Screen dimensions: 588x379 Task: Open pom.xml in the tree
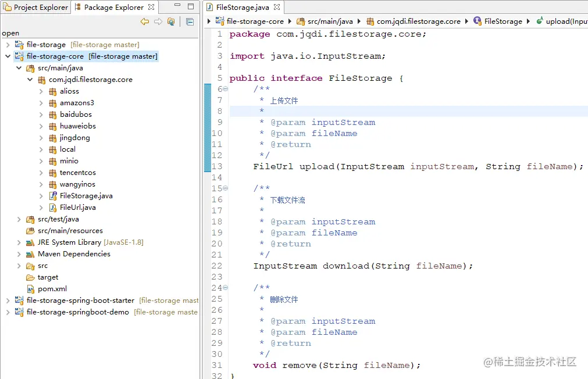pyautogui.click(x=52, y=289)
